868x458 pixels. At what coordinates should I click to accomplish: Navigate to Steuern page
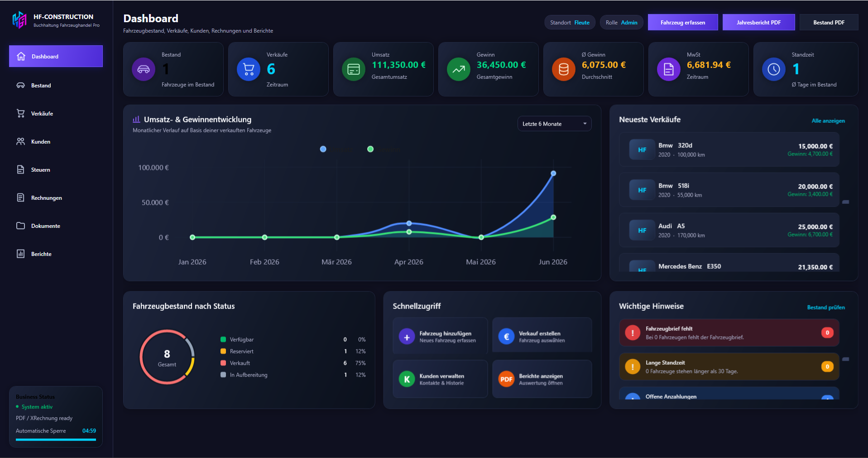coord(56,169)
